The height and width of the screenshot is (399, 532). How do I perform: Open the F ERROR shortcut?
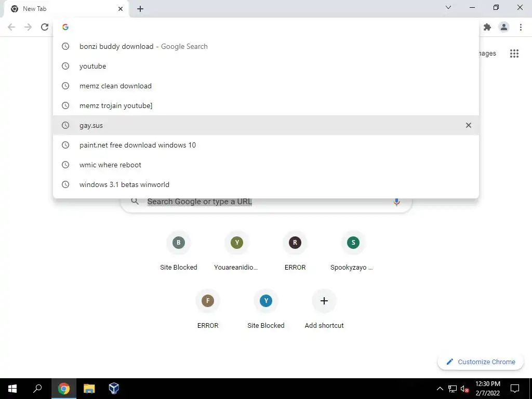click(208, 309)
